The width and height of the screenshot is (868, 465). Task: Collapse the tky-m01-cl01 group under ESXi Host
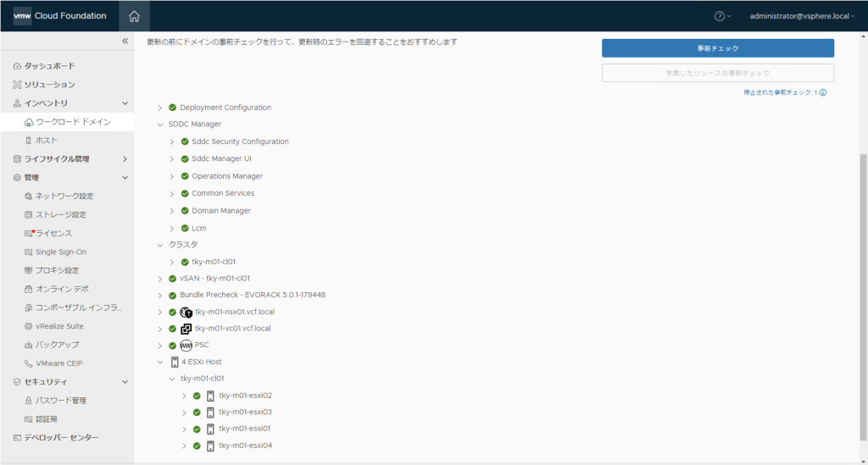pyautogui.click(x=172, y=379)
